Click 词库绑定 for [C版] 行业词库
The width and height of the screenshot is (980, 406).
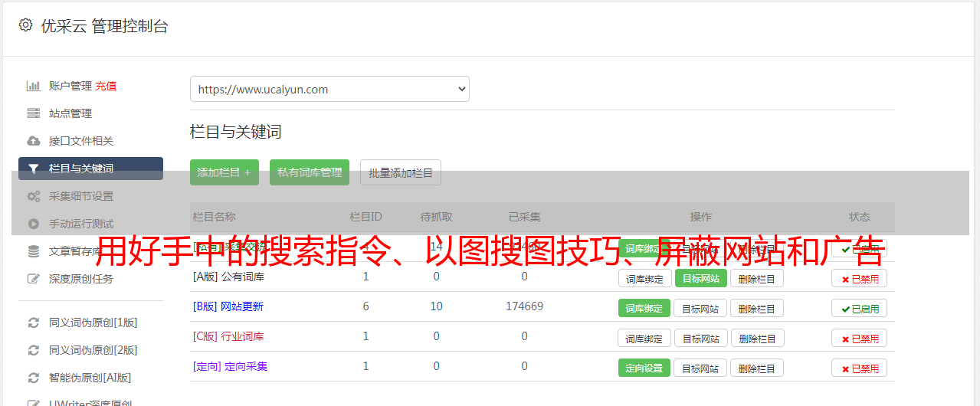pos(644,338)
